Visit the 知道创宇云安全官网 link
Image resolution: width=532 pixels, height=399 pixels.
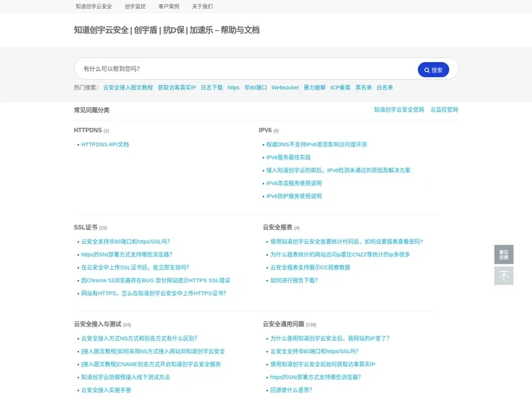(x=399, y=109)
